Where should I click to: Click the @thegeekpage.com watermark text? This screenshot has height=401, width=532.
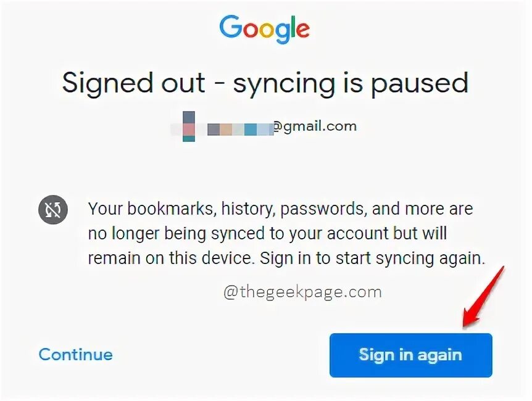coord(302,292)
